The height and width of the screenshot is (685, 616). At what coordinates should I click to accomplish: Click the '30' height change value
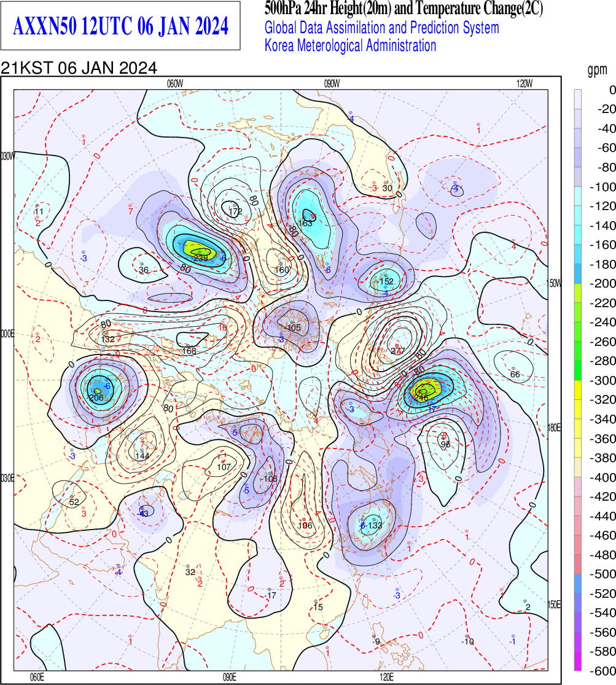(x=388, y=188)
